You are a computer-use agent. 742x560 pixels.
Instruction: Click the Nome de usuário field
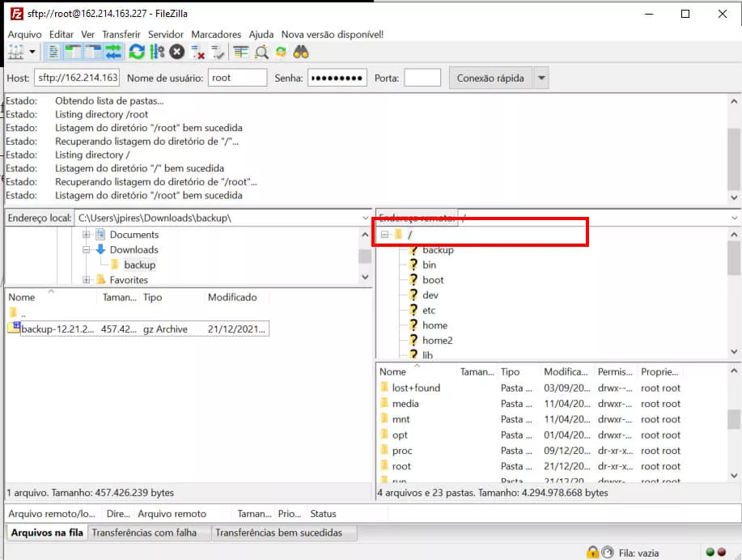click(237, 78)
